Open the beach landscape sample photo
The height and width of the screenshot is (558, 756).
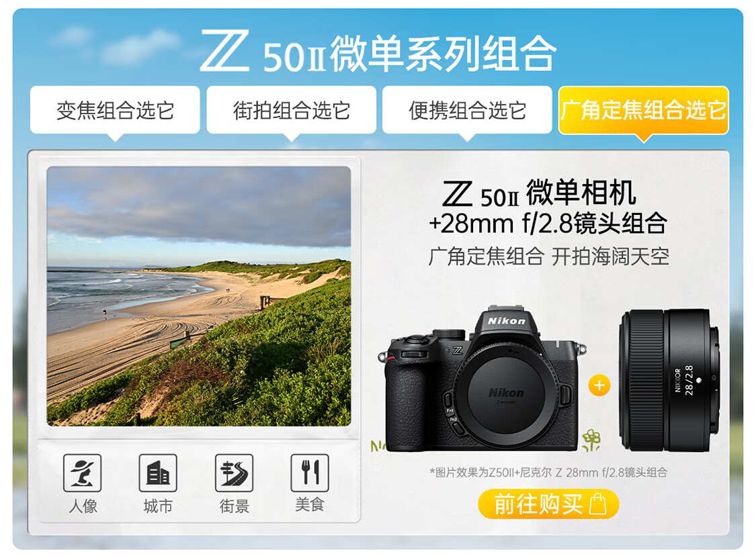[199, 296]
